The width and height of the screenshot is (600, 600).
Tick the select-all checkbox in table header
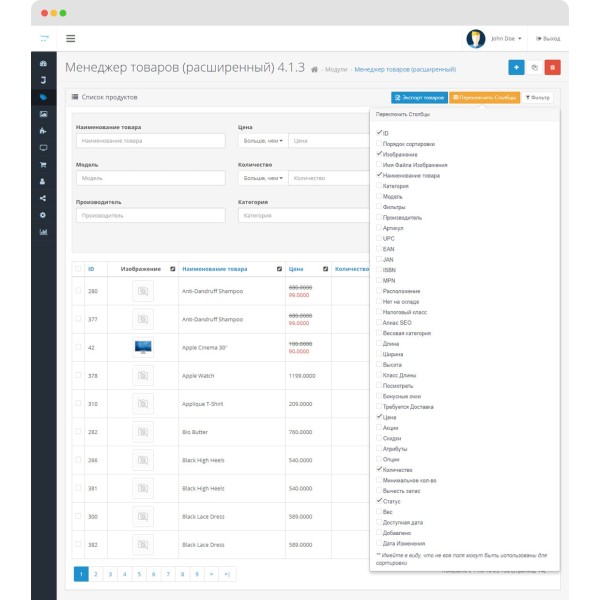tap(78, 268)
